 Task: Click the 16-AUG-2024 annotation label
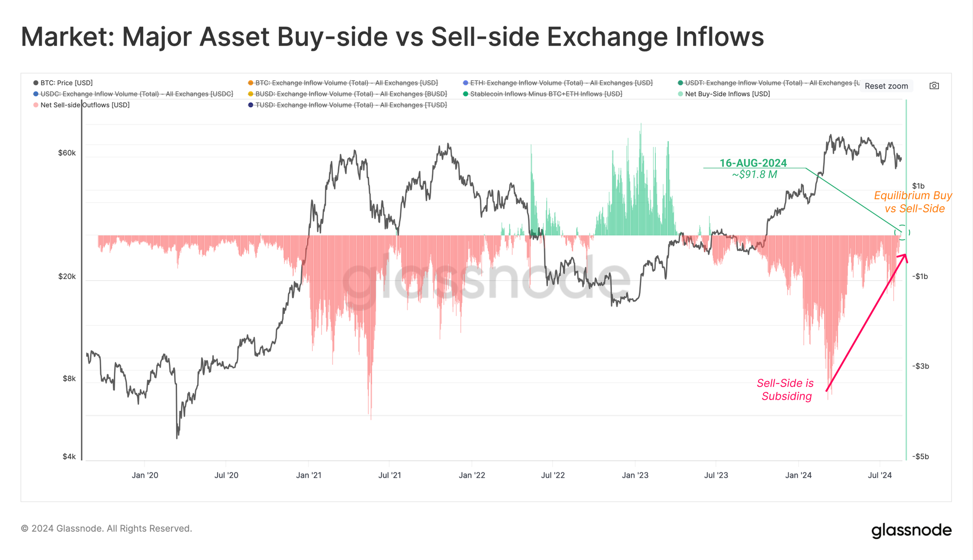[x=753, y=163]
